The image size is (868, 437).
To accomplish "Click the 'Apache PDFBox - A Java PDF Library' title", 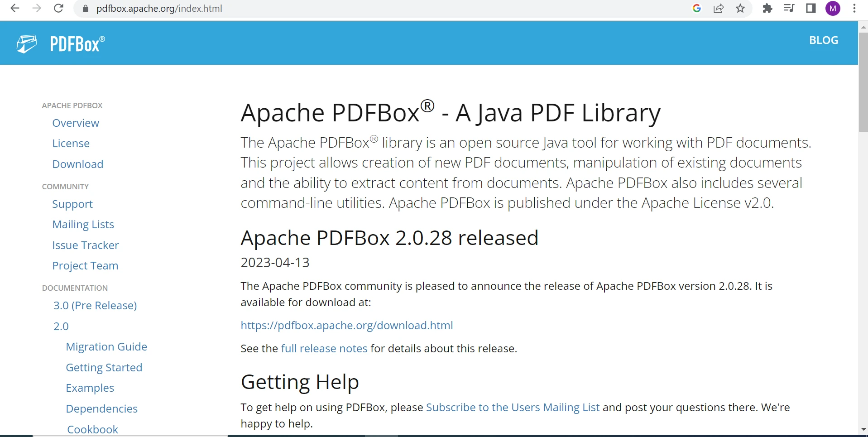I will (x=451, y=112).
